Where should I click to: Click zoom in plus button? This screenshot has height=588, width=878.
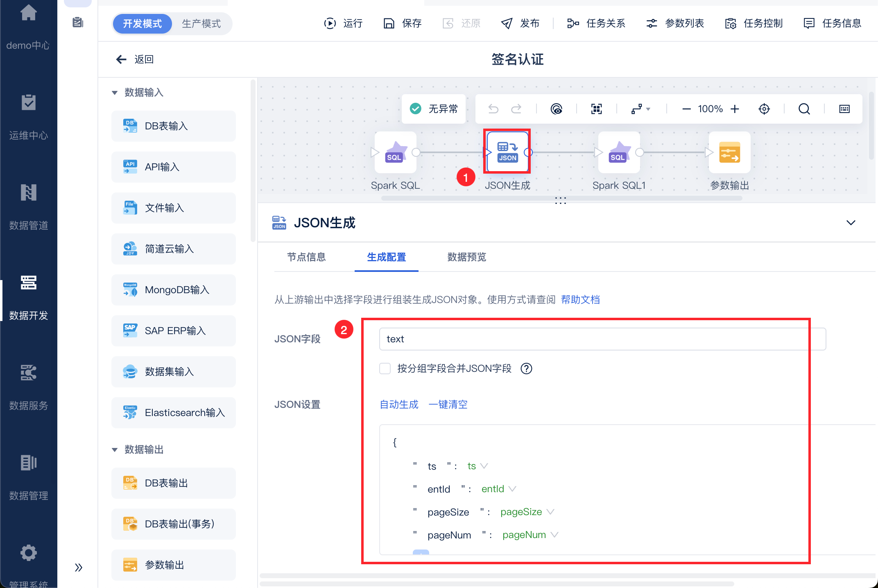point(735,109)
